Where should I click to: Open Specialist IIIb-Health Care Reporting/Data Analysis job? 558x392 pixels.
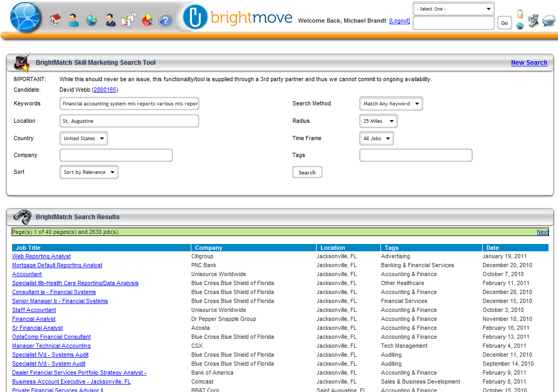[75, 283]
